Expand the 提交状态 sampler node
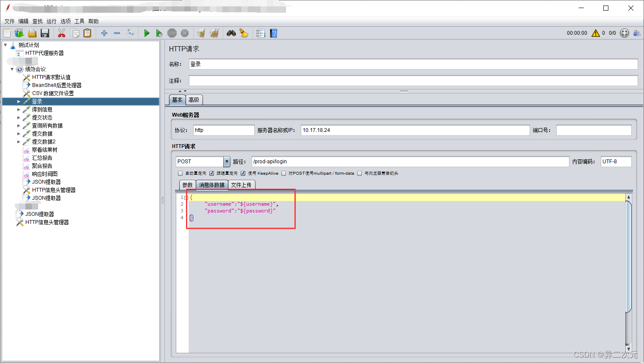The height and width of the screenshot is (363, 644). coord(19,118)
